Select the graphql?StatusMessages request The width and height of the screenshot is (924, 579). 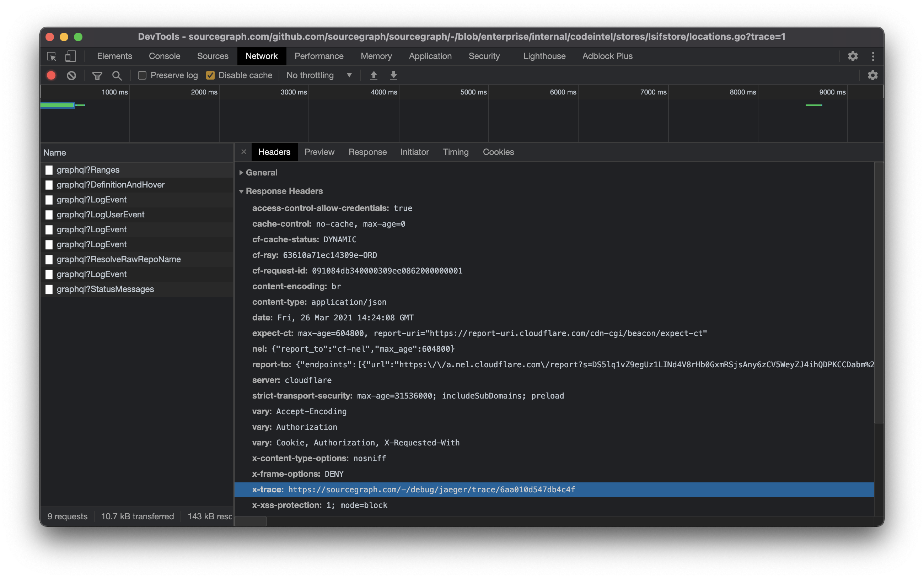[x=137, y=289]
